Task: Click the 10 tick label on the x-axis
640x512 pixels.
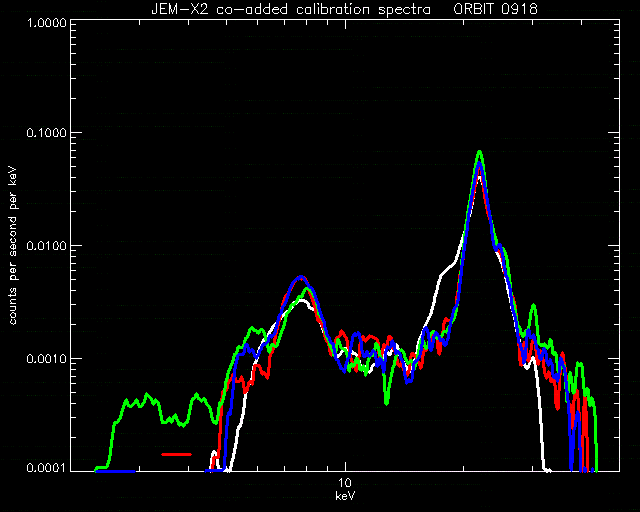Action: [x=345, y=483]
